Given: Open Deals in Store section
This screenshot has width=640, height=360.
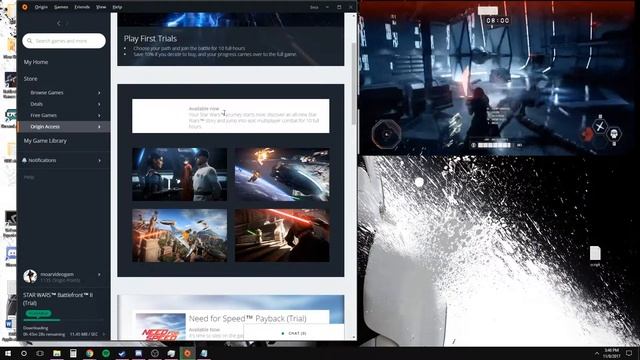Looking at the screenshot, I should (x=36, y=104).
